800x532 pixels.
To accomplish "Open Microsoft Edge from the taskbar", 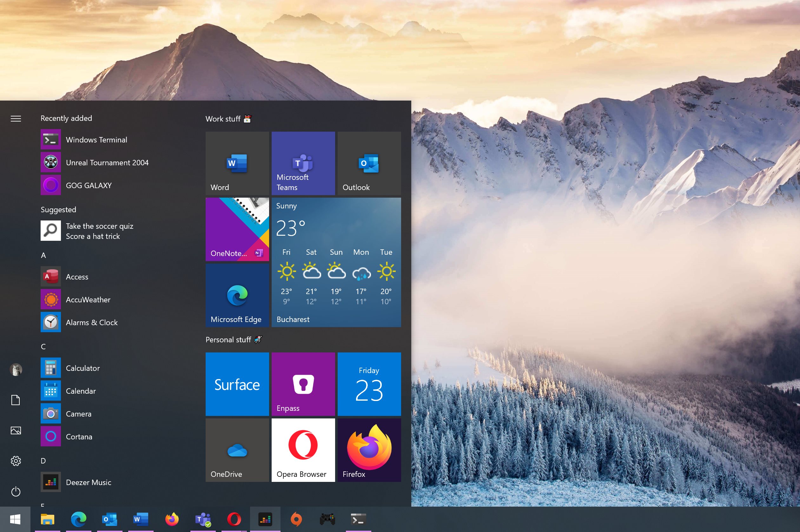I will click(x=79, y=519).
